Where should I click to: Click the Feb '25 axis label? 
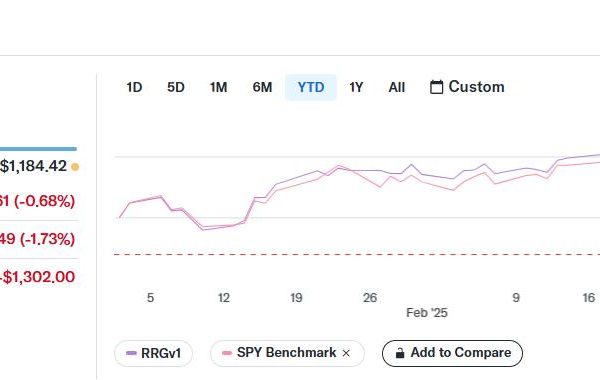click(427, 313)
